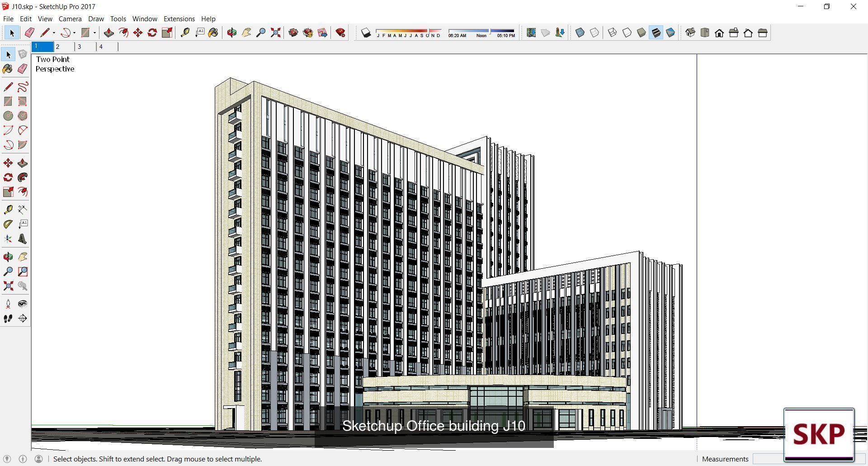Switch to Back view in top toolbar
Image resolution: width=868 pixels, height=466 pixels.
point(748,33)
